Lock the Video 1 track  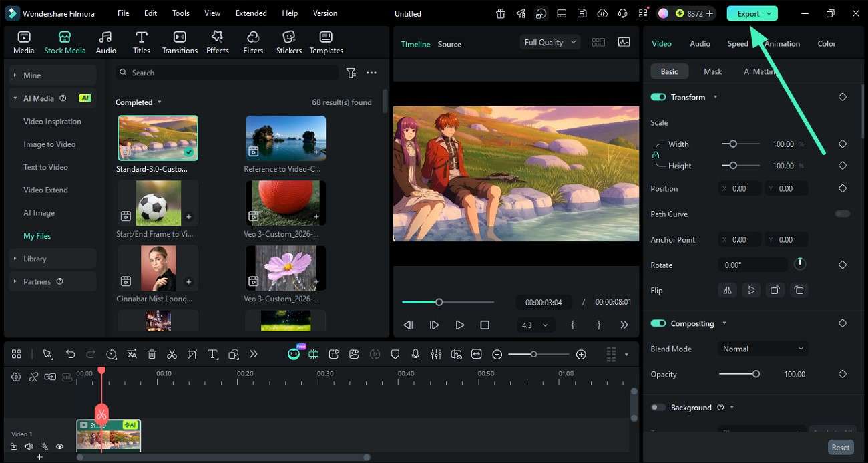[x=14, y=446]
